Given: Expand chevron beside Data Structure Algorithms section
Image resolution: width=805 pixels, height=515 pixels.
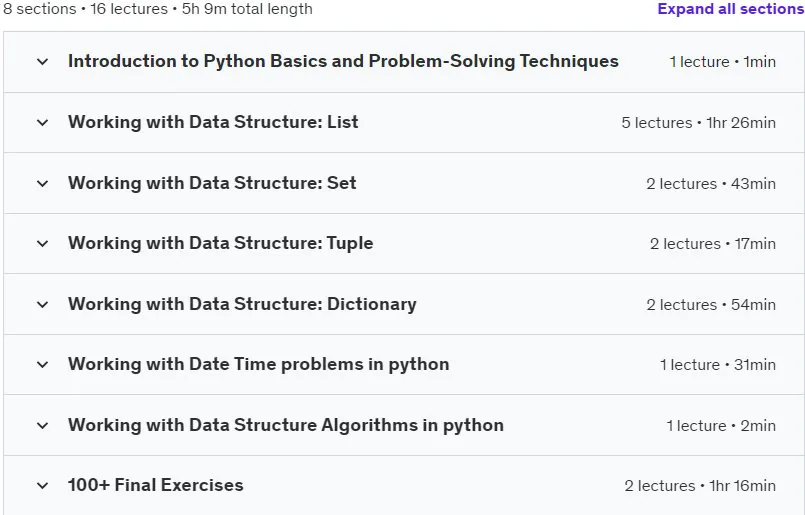Looking at the screenshot, I should point(43,426).
